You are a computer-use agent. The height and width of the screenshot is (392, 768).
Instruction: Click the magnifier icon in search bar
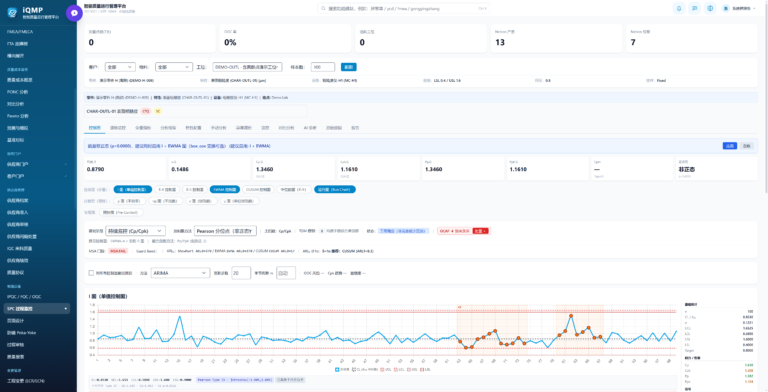323,8
